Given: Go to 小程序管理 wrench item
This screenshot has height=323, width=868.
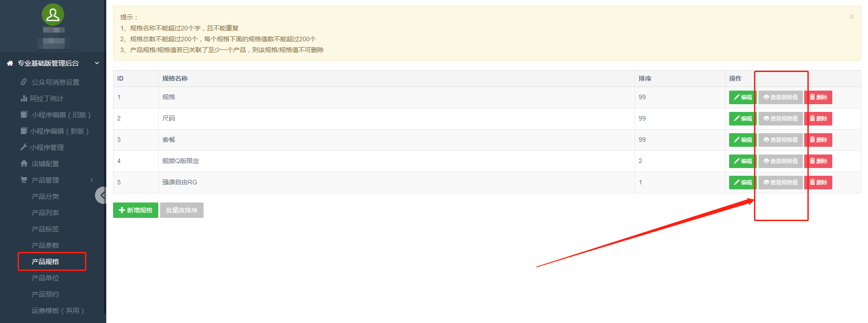Looking at the screenshot, I should coord(47,147).
